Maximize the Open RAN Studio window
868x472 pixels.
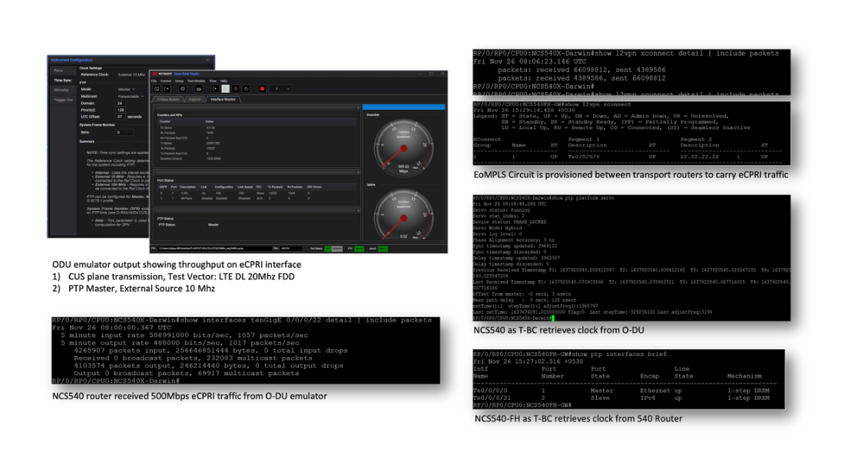(431, 74)
